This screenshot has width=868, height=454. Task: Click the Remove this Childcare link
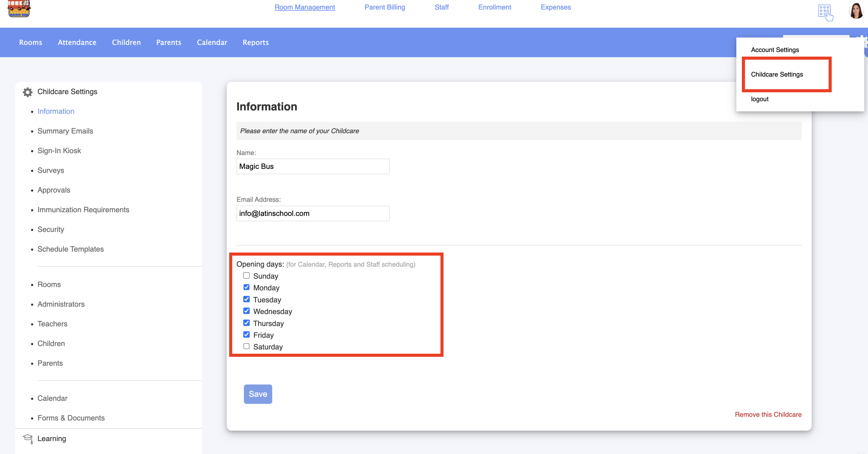[x=768, y=415]
